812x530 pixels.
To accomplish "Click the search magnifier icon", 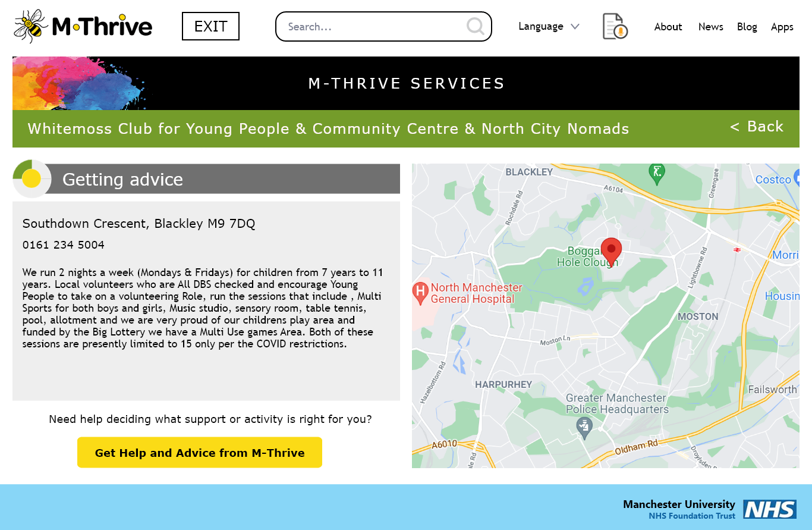I will tap(475, 26).
